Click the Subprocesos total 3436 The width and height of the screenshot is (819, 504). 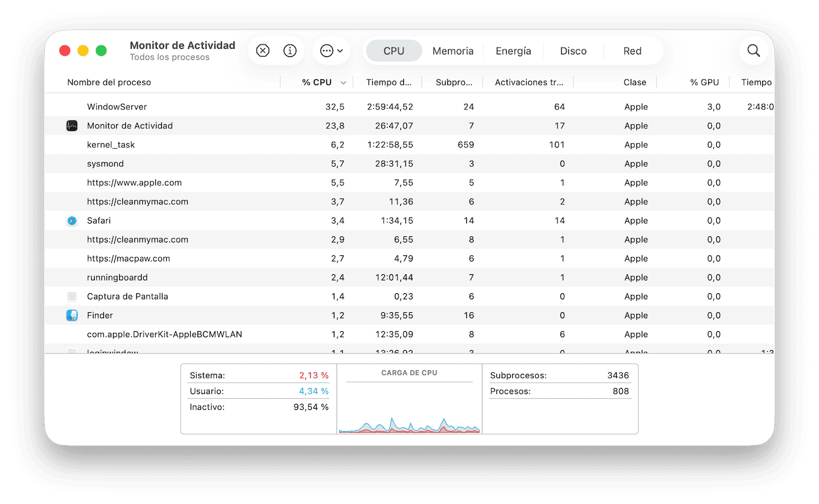pyautogui.click(x=619, y=375)
